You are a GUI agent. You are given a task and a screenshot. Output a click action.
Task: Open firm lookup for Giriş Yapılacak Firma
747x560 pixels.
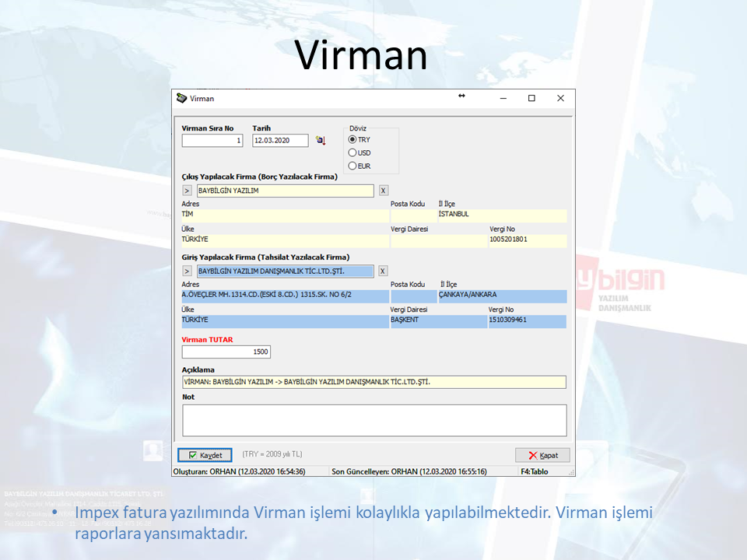pos(187,271)
